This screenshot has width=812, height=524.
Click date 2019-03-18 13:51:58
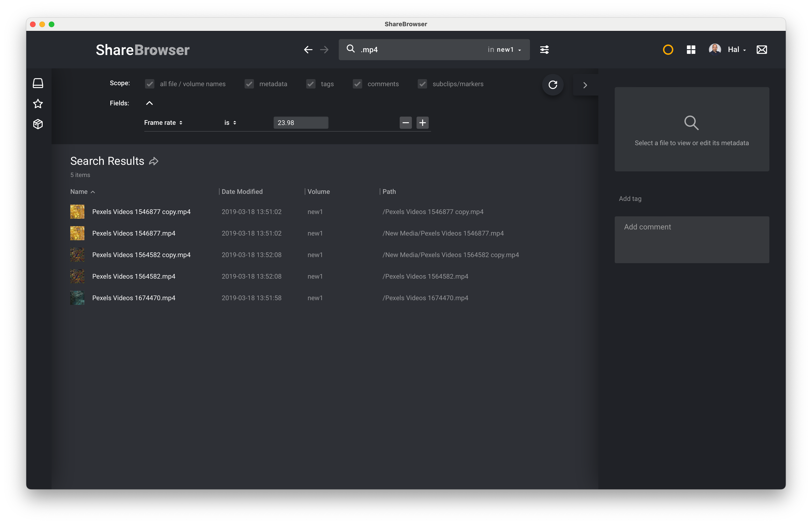pos(252,298)
